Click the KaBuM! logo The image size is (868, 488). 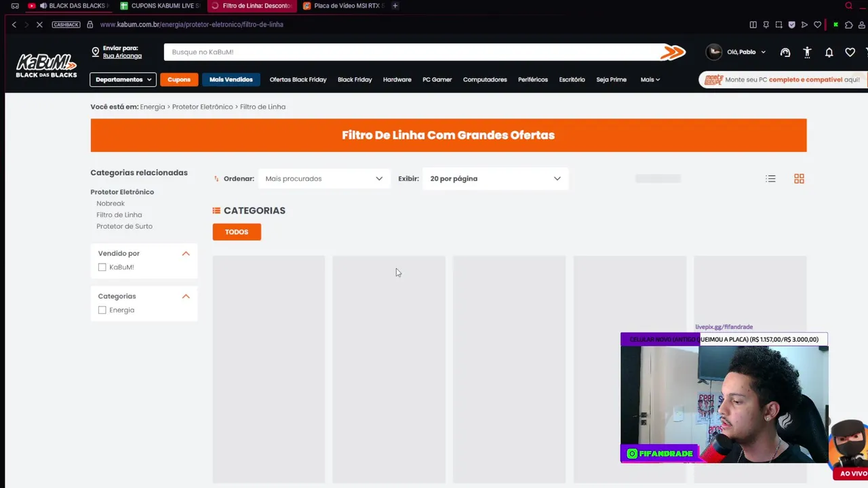(x=46, y=66)
